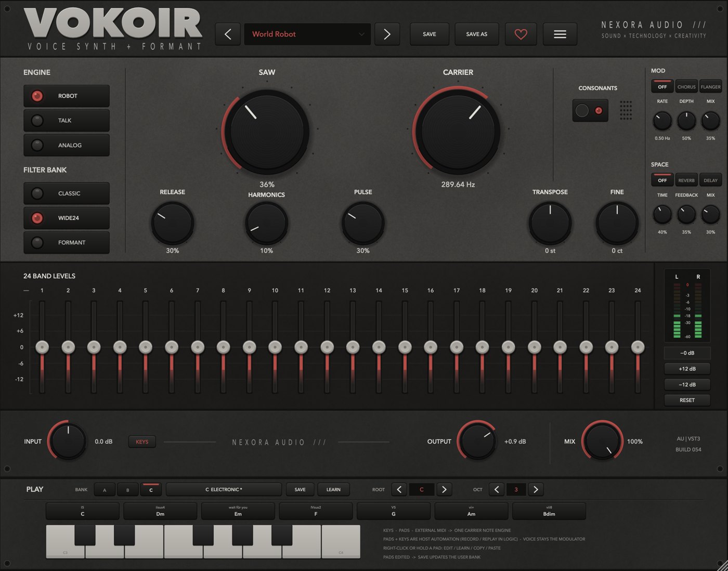Toggle the CONSONANTS switch
The image size is (728, 571).
(x=590, y=110)
